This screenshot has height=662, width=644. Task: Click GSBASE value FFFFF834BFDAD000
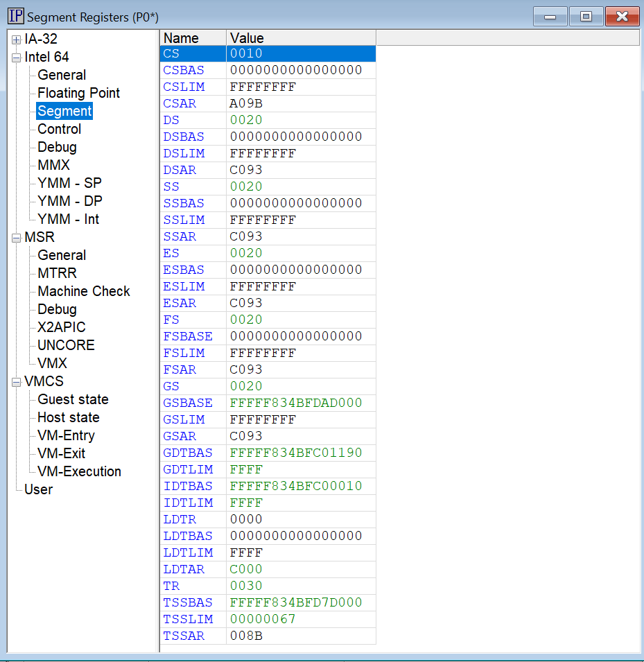pyautogui.click(x=295, y=403)
